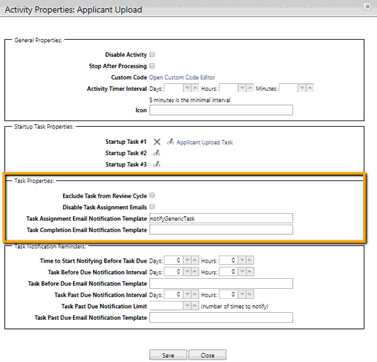The image size is (377, 362).
Task: Click the Task Before Due Email Notification Template field
Action: click(x=221, y=283)
